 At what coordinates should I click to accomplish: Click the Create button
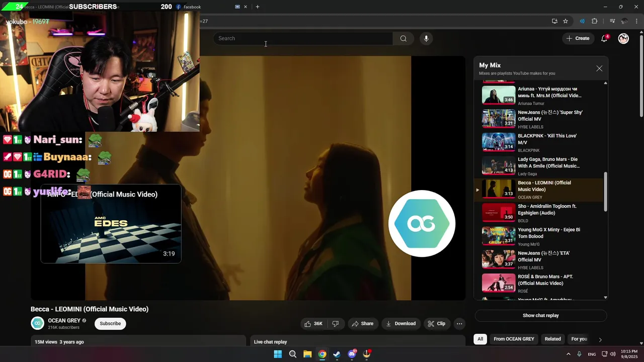point(578,39)
